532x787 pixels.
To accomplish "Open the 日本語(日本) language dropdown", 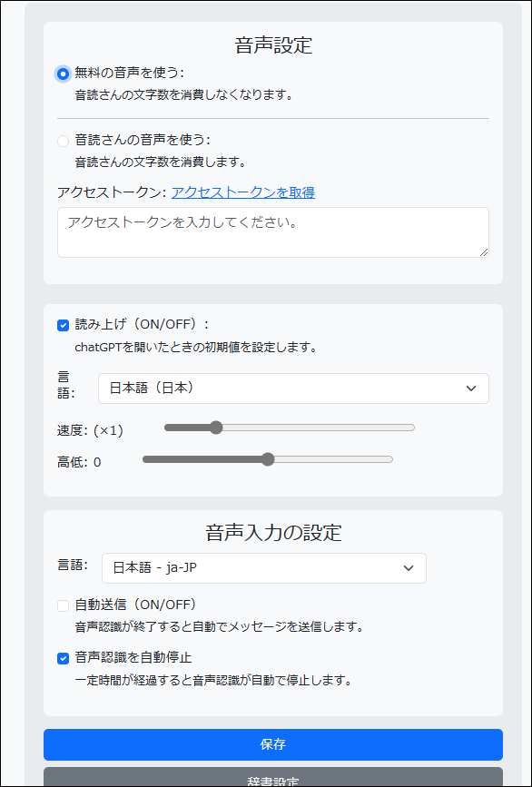I will coord(293,389).
